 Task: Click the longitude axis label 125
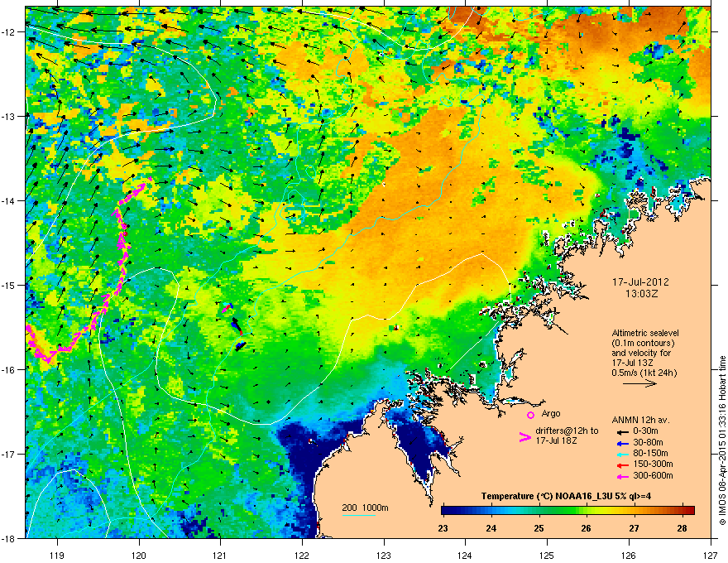[548, 555]
